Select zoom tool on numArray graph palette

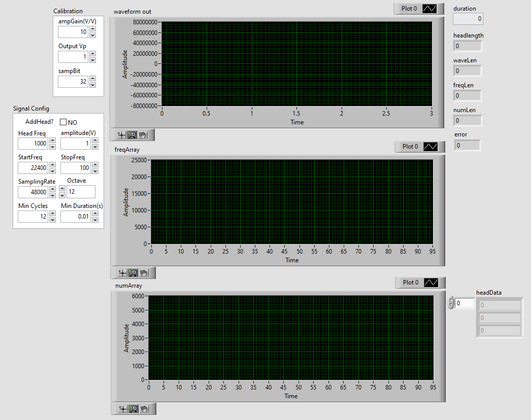(134, 409)
